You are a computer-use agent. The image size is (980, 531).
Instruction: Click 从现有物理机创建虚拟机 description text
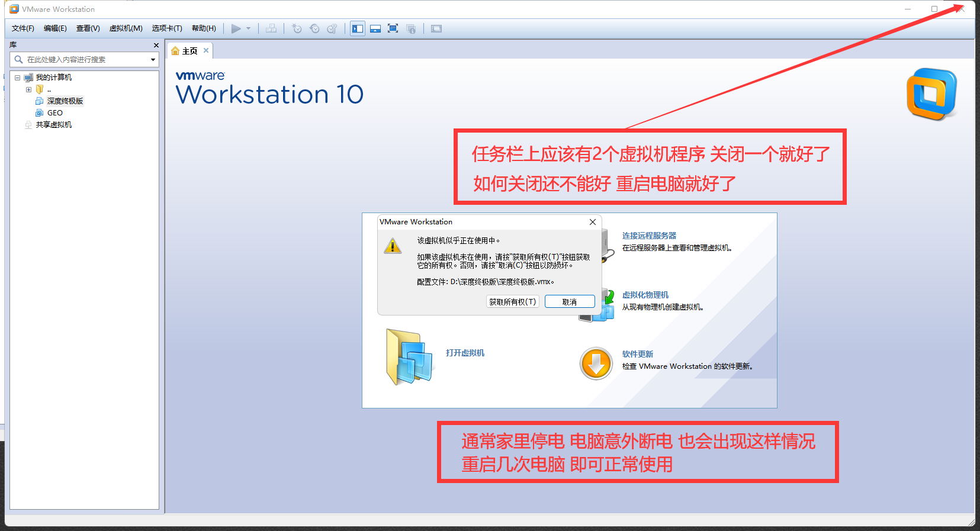click(x=663, y=307)
